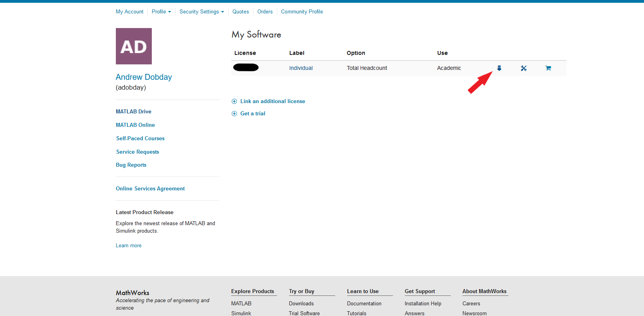The width and height of the screenshot is (644, 316).
Task: Open the MATLAB Online link
Action: pyautogui.click(x=135, y=125)
